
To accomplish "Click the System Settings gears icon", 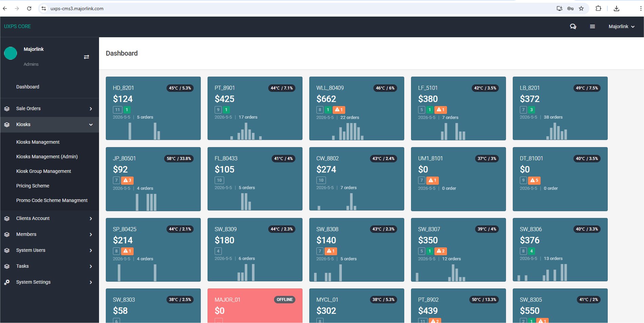I will (x=7, y=282).
